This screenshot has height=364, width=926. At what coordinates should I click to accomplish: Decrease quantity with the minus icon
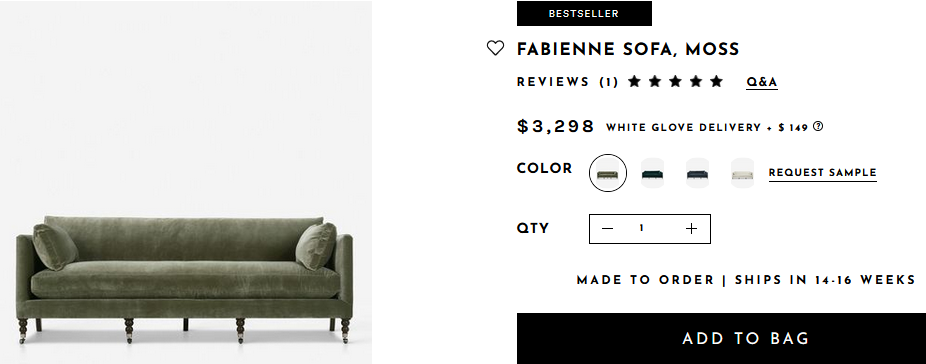point(607,229)
